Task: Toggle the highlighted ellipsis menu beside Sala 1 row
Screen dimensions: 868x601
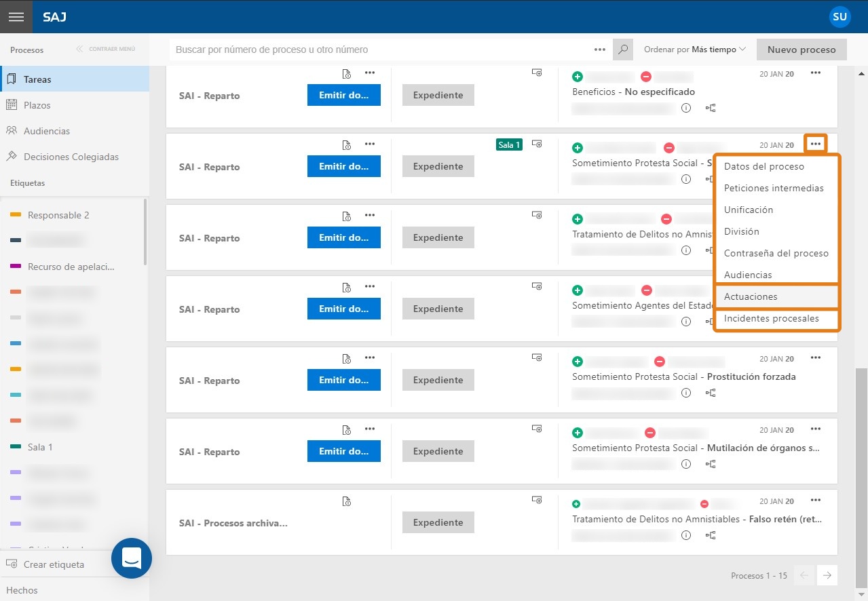Action: (x=816, y=144)
